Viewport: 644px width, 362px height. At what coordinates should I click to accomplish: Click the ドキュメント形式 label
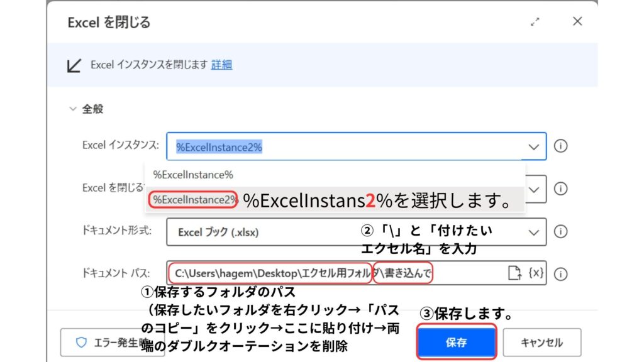[117, 231]
